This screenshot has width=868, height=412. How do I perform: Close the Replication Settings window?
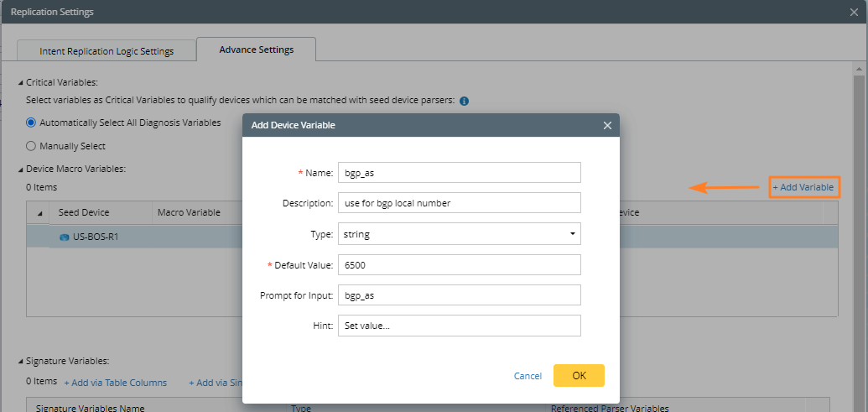coord(854,13)
